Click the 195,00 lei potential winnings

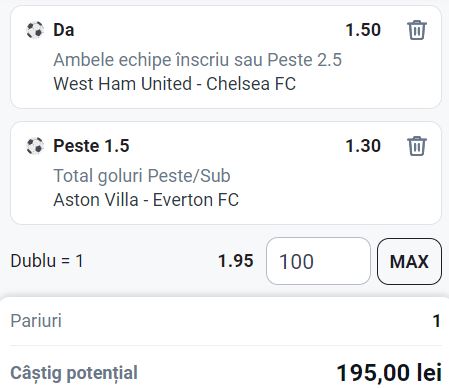pos(389,373)
